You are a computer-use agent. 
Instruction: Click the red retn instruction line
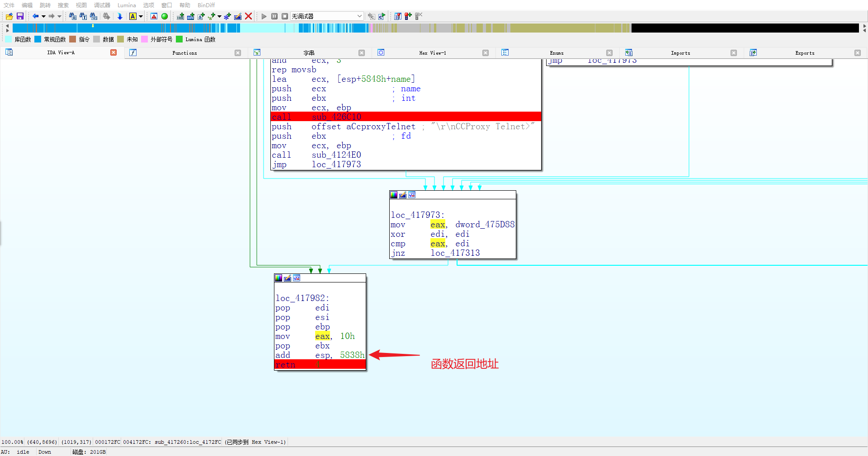click(x=320, y=365)
